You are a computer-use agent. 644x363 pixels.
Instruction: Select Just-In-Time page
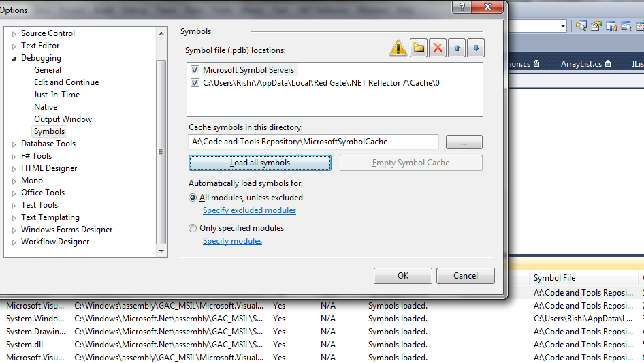point(57,95)
